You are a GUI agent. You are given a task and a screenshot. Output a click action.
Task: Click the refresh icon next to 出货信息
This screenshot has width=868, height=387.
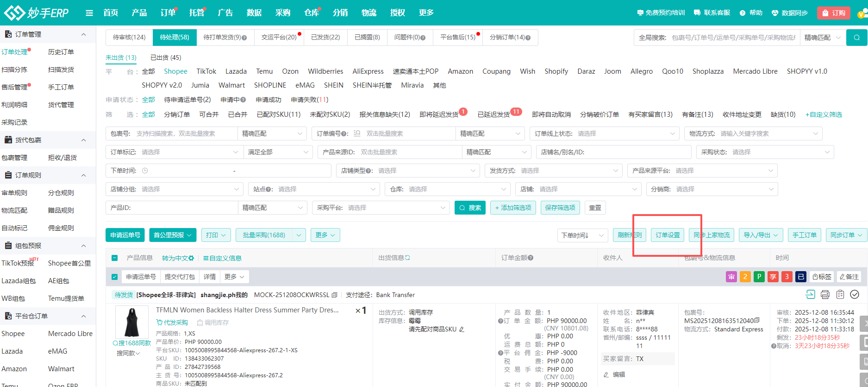tap(407, 258)
